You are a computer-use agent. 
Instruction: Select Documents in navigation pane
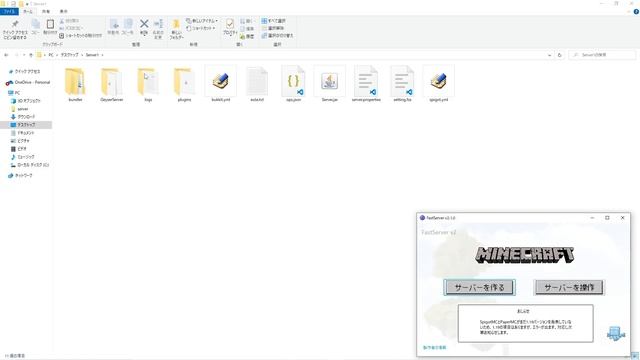[23, 133]
